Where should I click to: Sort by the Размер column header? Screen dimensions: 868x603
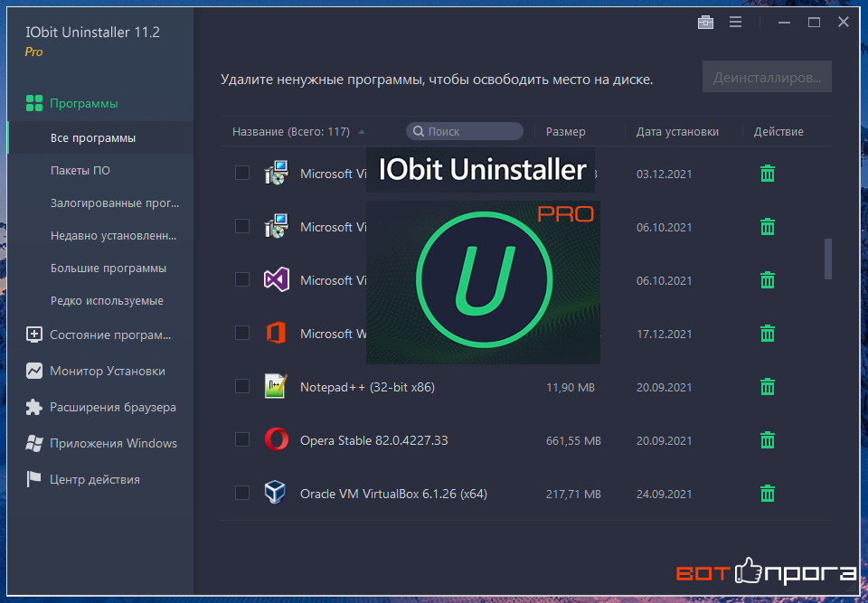click(565, 132)
